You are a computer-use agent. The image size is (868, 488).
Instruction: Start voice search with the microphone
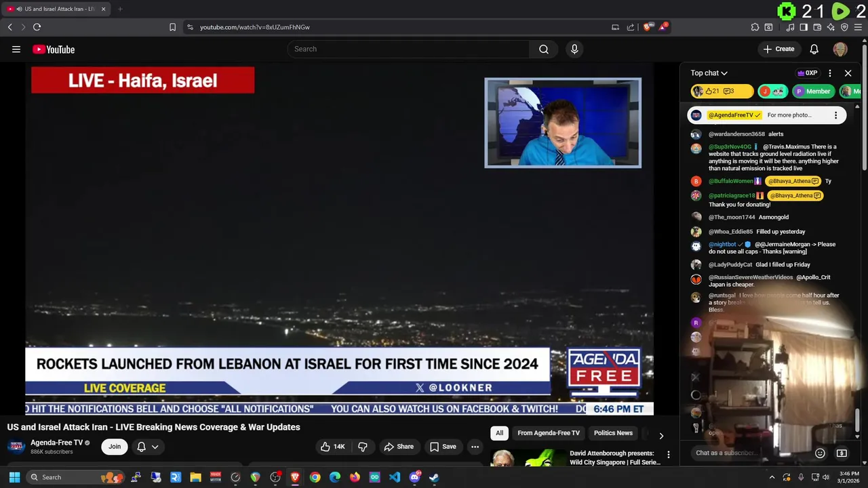574,49
